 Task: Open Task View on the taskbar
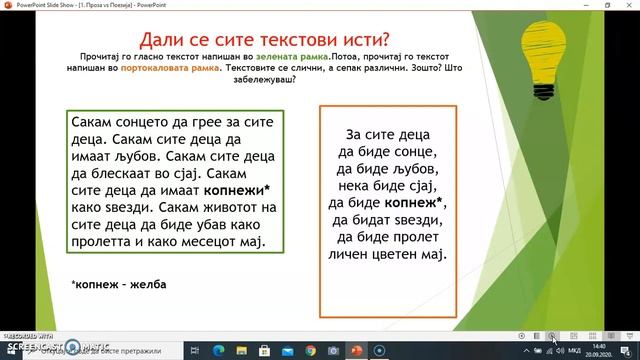point(195,351)
